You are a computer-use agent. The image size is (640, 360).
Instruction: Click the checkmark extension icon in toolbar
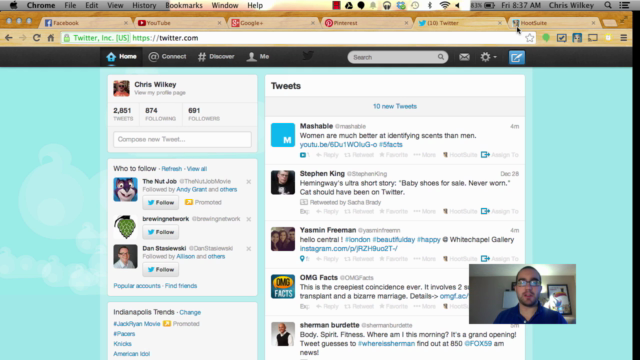tap(562, 38)
